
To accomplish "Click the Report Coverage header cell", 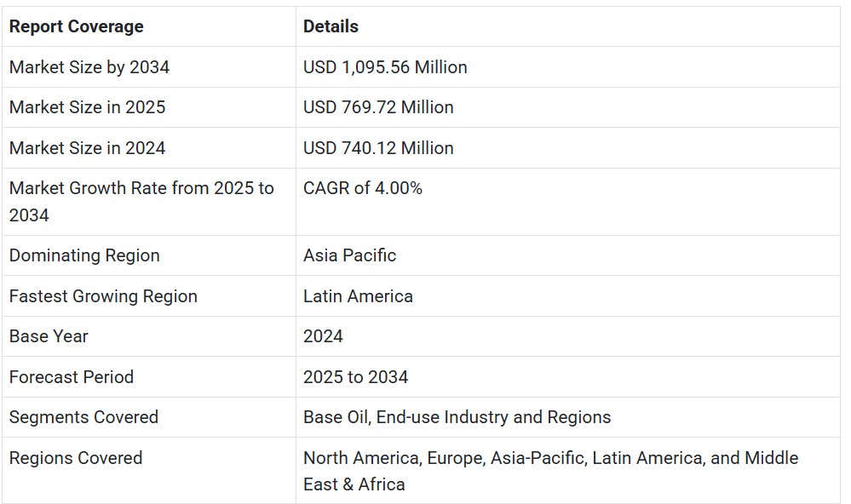I will [77, 26].
